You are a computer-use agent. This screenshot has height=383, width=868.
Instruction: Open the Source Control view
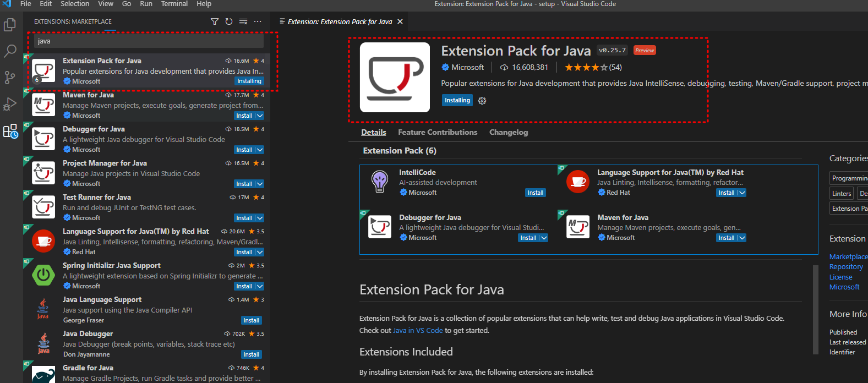click(x=10, y=78)
